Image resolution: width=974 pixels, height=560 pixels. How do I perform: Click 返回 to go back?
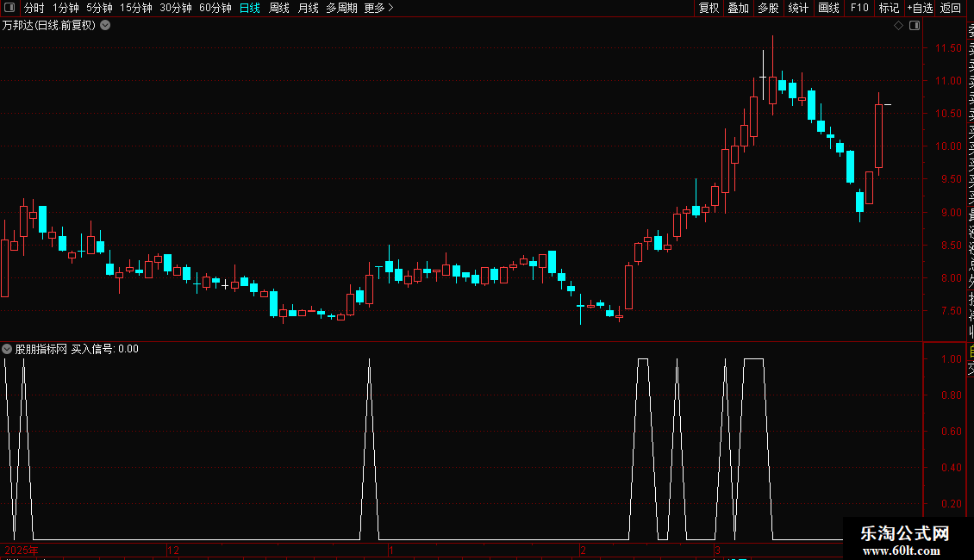click(951, 8)
